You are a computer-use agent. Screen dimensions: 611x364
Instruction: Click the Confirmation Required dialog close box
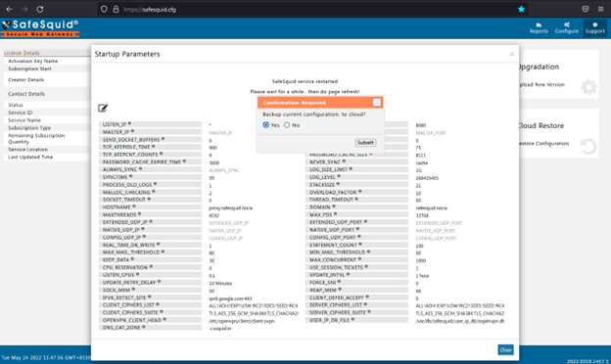point(376,103)
